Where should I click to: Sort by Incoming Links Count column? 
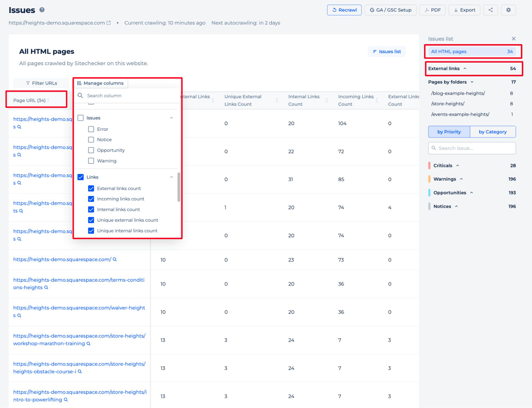tap(377, 100)
